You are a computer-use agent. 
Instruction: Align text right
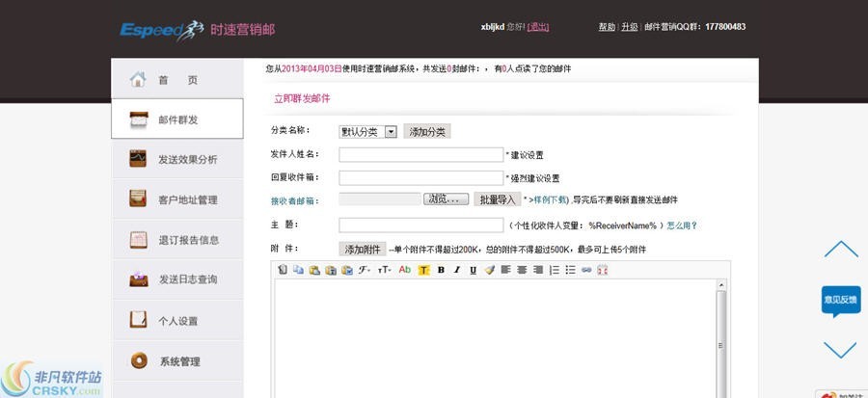pyautogui.click(x=537, y=270)
